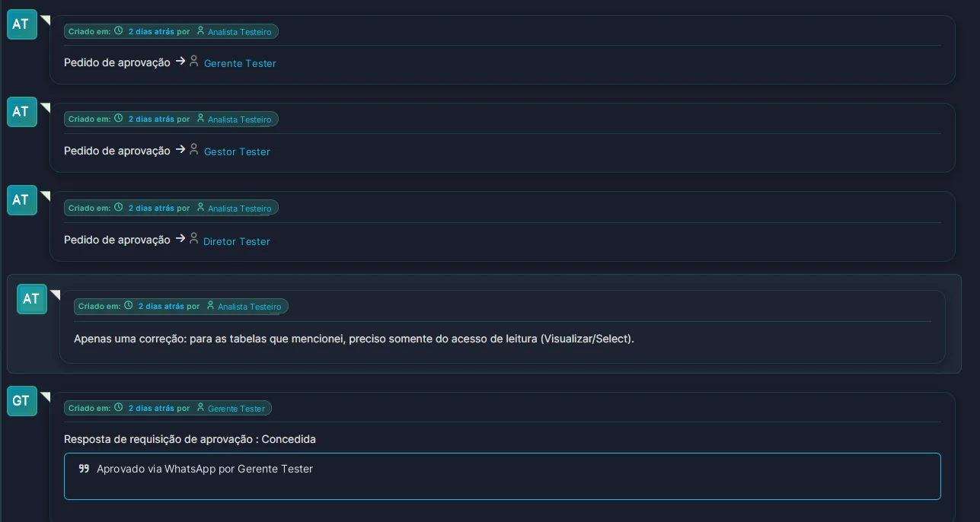Click the clock icon on the correction comment

point(129,306)
